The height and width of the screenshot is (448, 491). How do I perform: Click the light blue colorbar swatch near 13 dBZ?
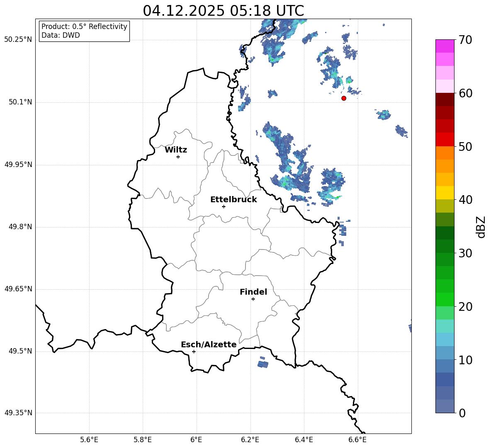(445, 339)
